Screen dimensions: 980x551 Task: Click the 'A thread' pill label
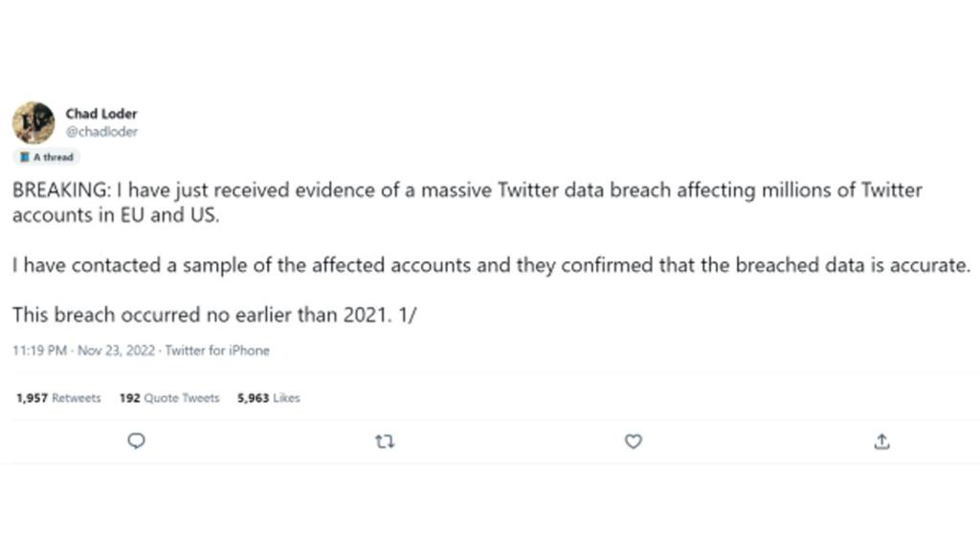coord(47,157)
